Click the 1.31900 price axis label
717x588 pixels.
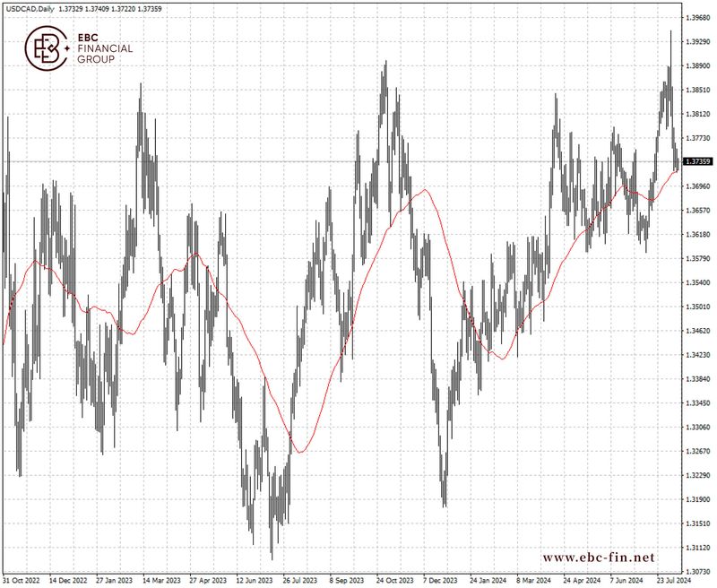(699, 499)
